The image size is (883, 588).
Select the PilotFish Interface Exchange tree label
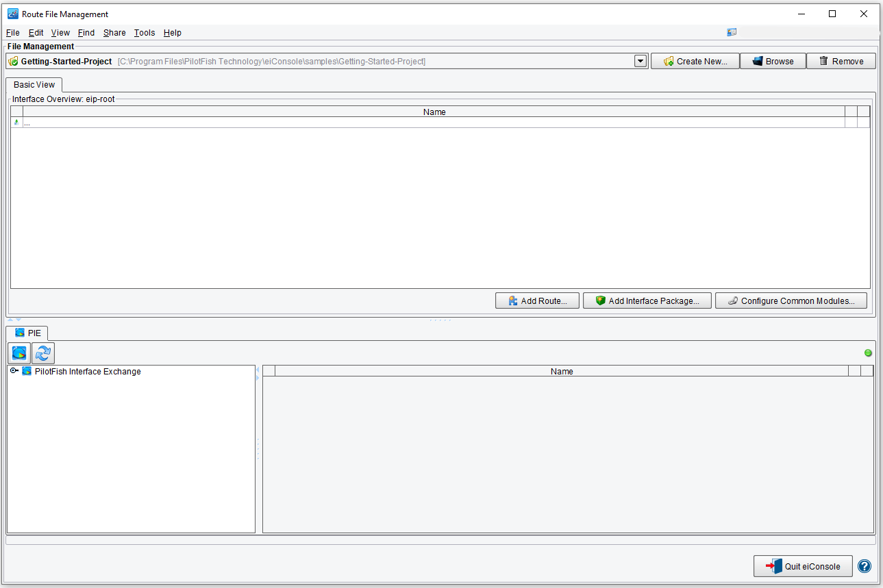click(88, 371)
